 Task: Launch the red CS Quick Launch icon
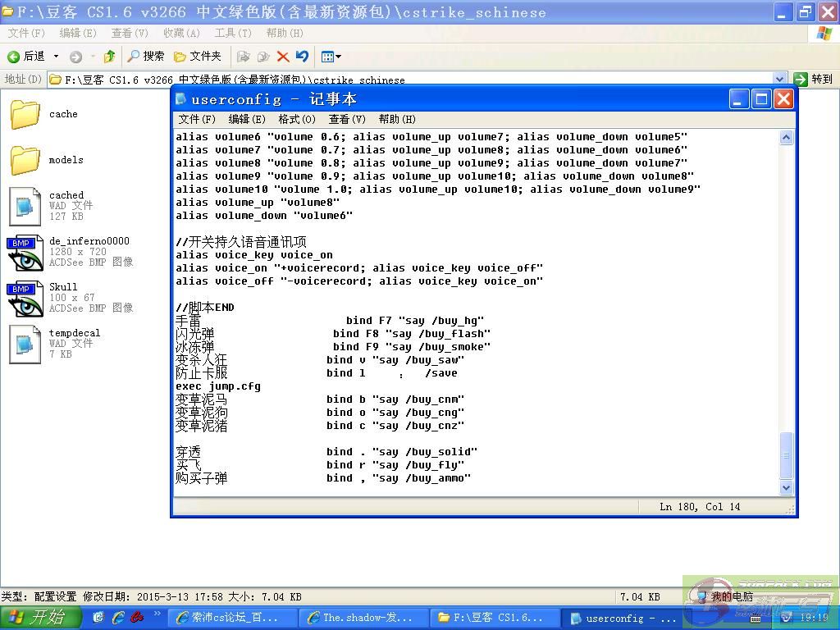point(137,618)
